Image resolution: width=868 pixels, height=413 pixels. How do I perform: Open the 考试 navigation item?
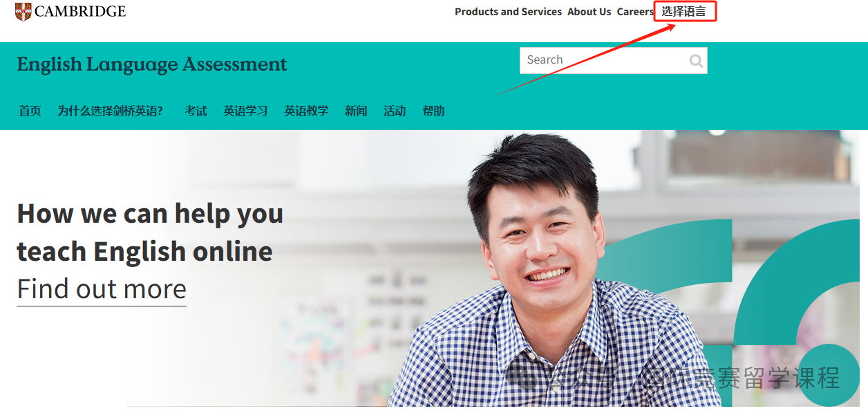click(196, 111)
